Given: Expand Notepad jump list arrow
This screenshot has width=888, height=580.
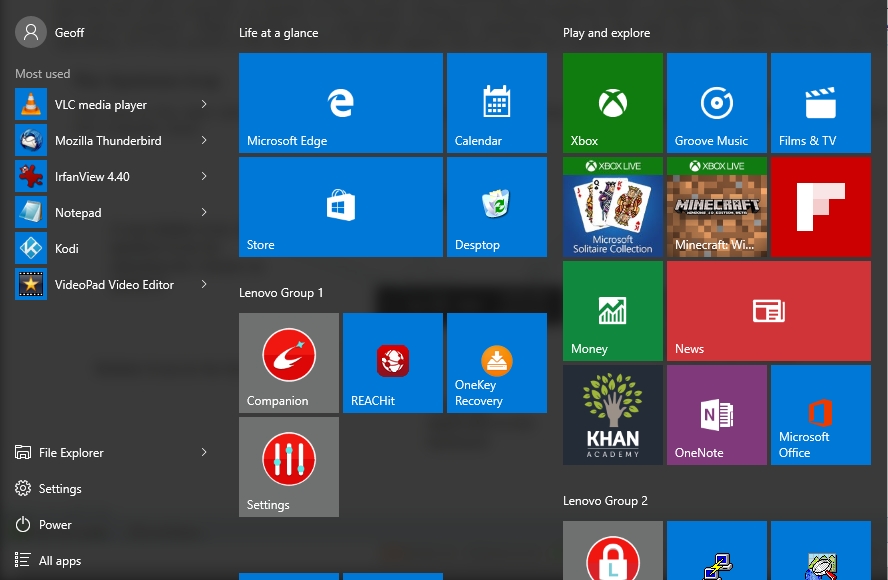Looking at the screenshot, I should (x=204, y=213).
